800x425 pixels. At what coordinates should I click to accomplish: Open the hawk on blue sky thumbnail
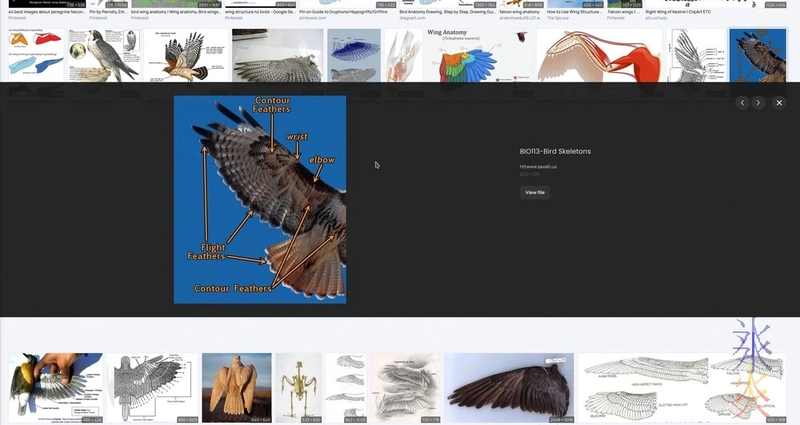click(757, 55)
